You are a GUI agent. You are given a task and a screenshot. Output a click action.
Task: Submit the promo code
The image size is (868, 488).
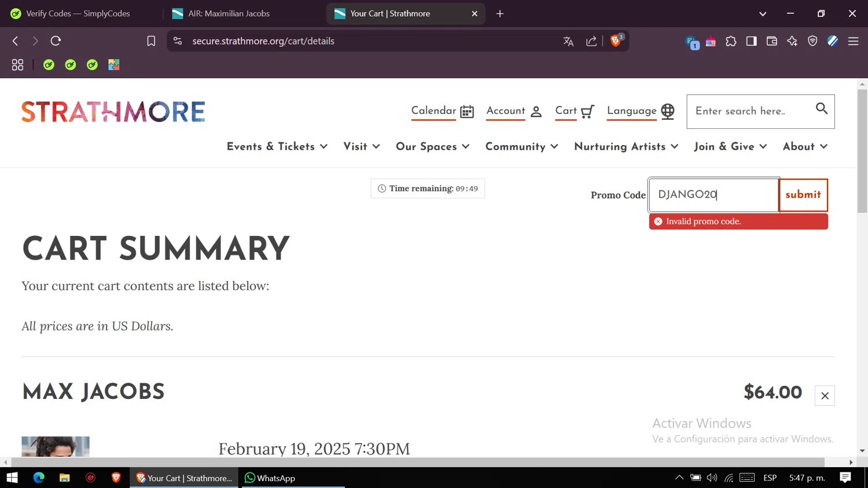click(803, 195)
